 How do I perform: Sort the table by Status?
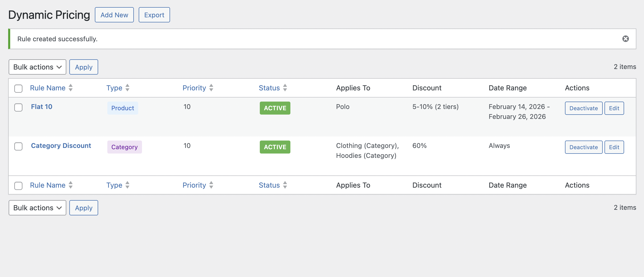(269, 88)
